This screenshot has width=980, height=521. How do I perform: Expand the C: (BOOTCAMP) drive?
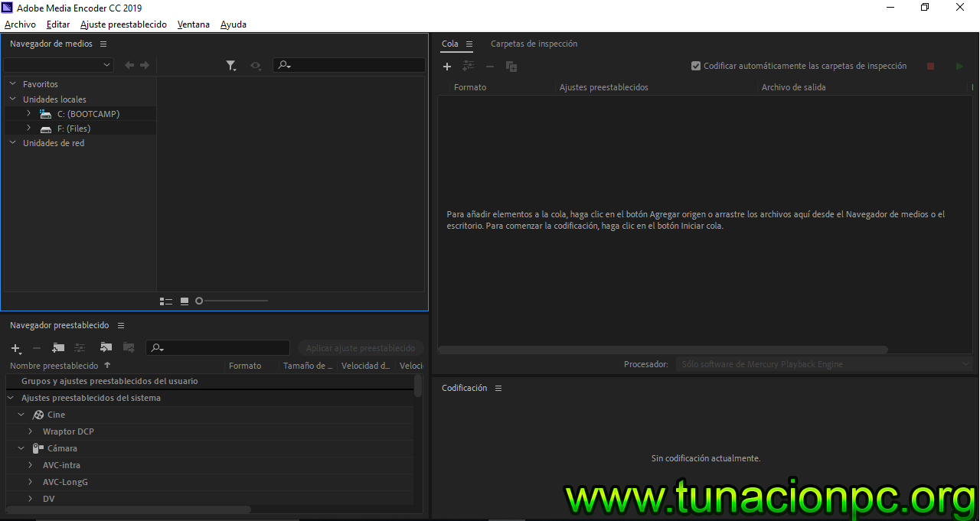[x=28, y=113]
